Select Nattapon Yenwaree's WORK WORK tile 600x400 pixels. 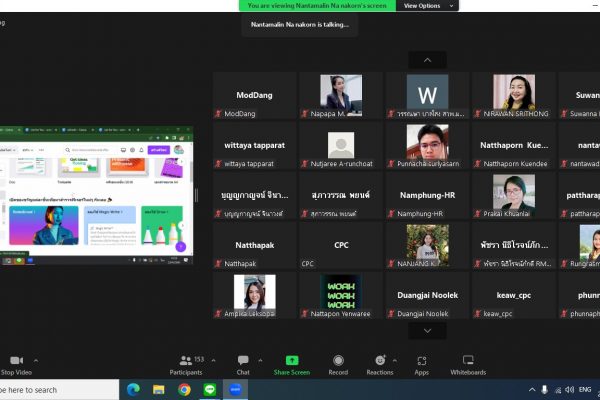[341, 296]
